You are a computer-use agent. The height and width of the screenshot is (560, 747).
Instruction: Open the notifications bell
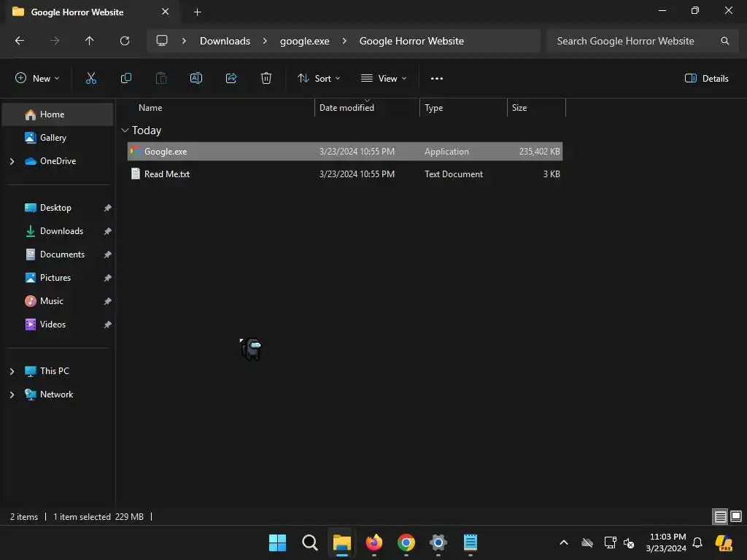click(x=697, y=542)
